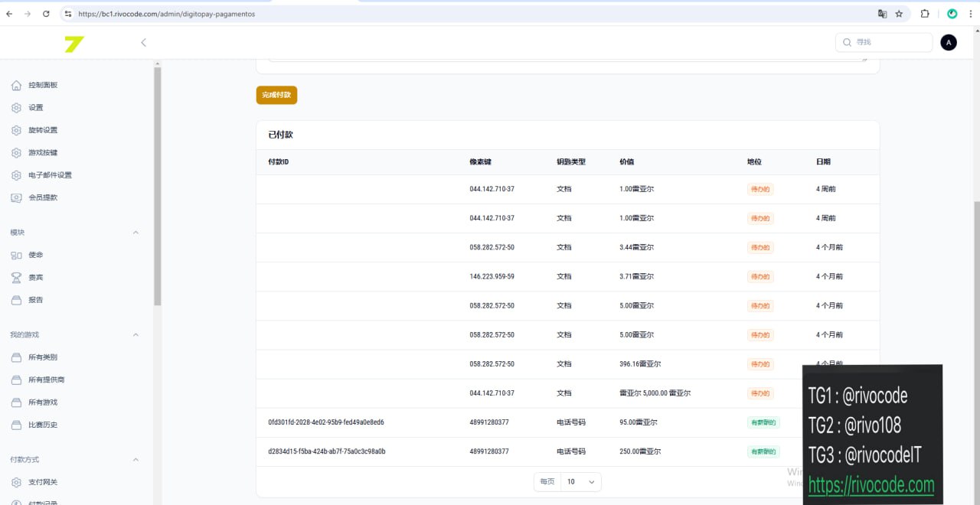
Task: Open the user avatar A menu
Action: tap(949, 43)
